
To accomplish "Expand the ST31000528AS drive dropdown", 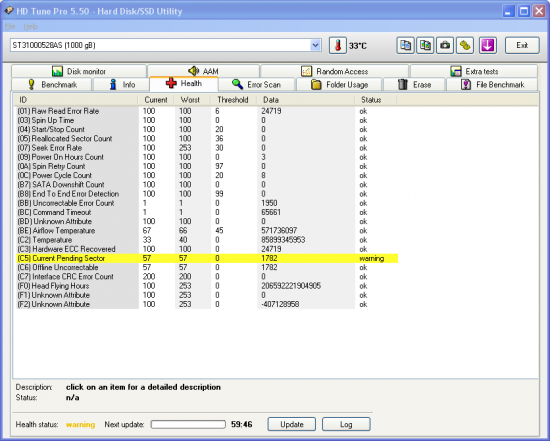I will tap(315, 45).
